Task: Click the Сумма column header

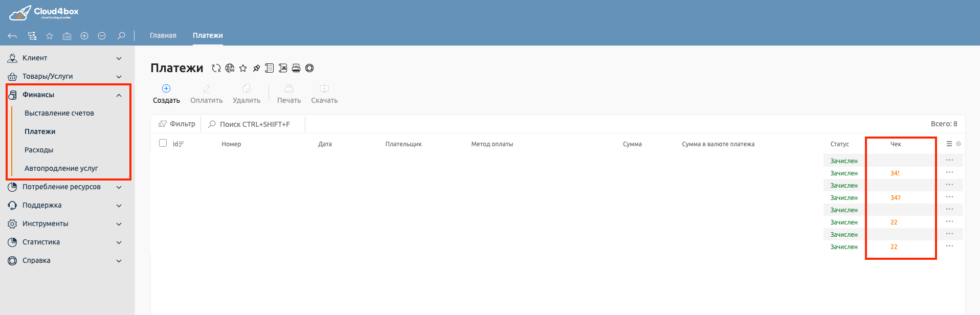Action: click(632, 144)
